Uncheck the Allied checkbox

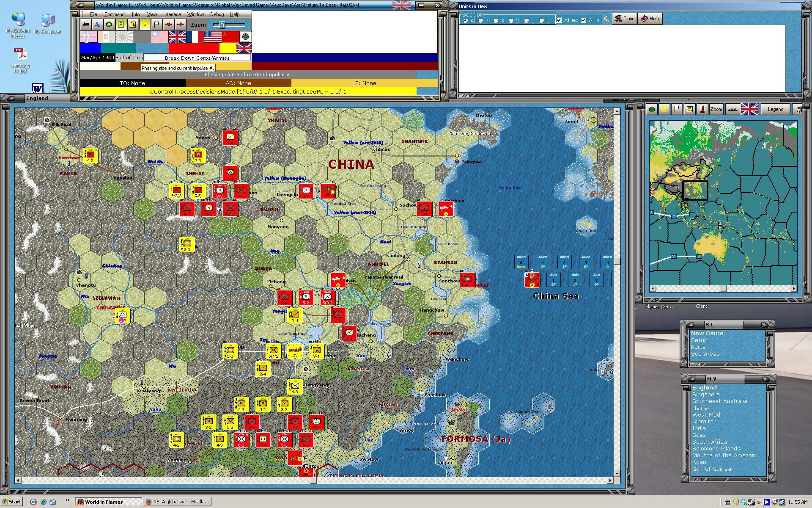[559, 20]
